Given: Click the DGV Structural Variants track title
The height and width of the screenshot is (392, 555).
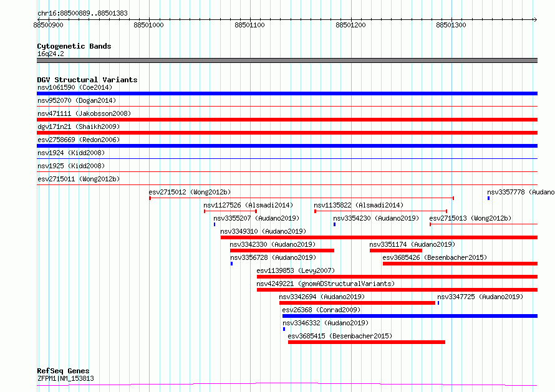Looking at the screenshot, I should click(x=87, y=80).
